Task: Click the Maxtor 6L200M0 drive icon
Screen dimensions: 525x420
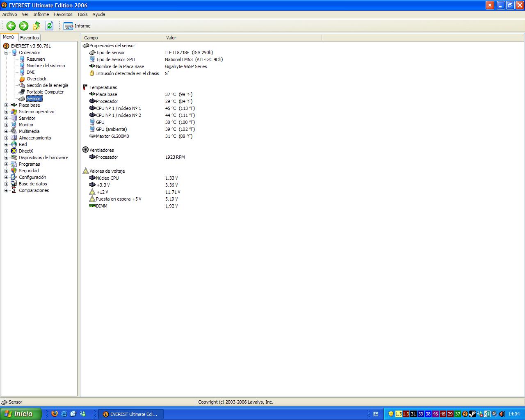Action: click(x=92, y=136)
